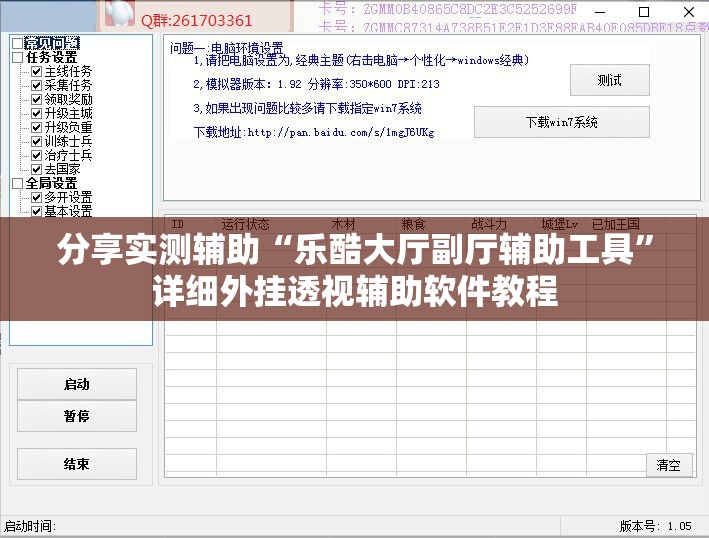Uncheck the 主线任务 checkbox
This screenshot has height=538, width=709.
click(37, 71)
